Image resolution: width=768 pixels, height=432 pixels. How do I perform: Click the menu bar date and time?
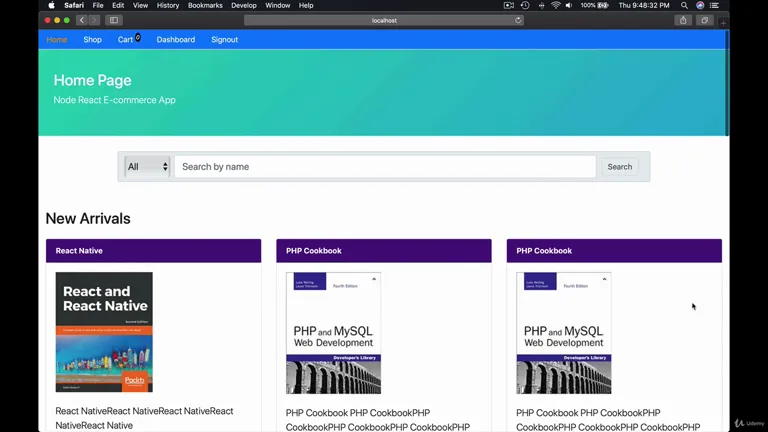pos(644,5)
